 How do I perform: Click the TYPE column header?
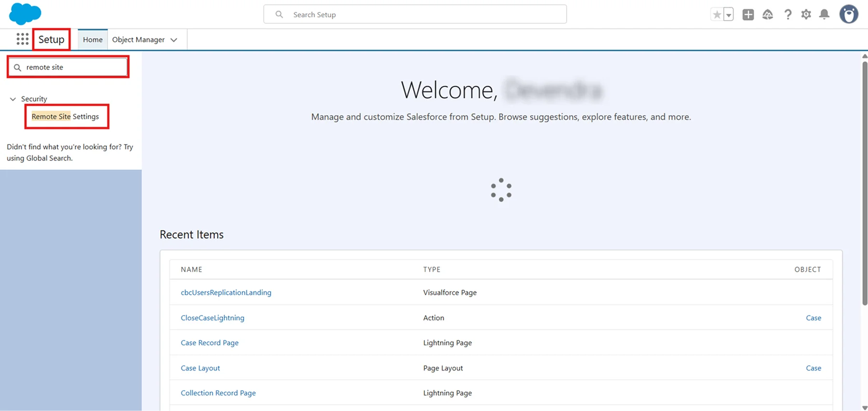pos(432,269)
